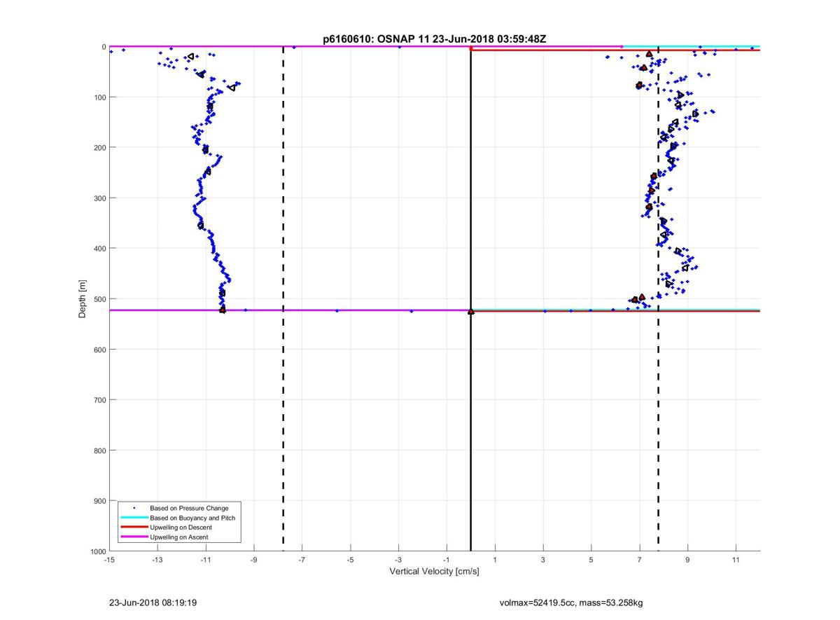Click depth tick label 0

coord(104,47)
